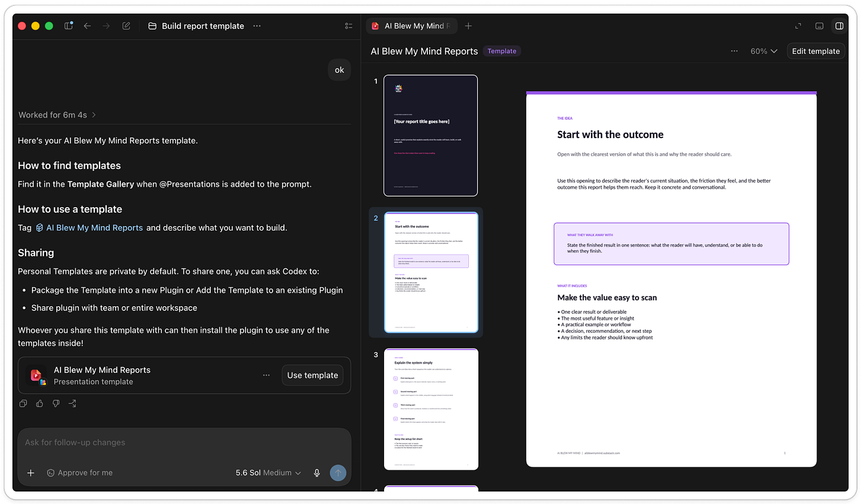Open the template more options ellipsis

pos(734,51)
